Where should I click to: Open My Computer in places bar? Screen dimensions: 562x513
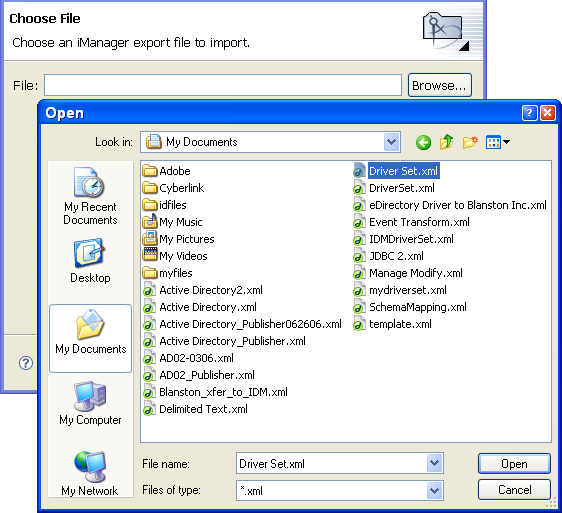pyautogui.click(x=90, y=403)
